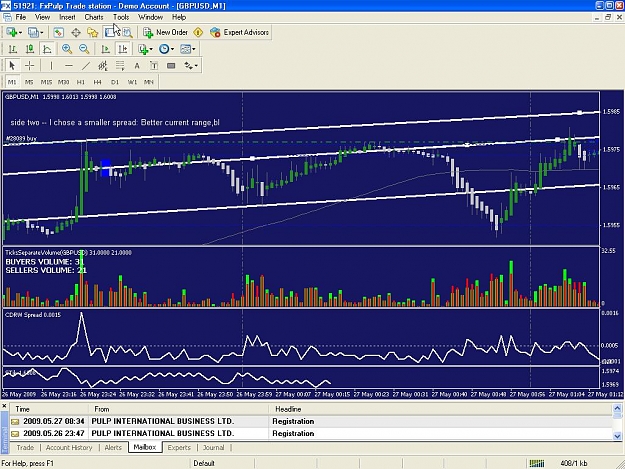Image resolution: width=625 pixels, height=469 pixels.
Task: Open the first mail envelope icon
Action: click(15, 422)
